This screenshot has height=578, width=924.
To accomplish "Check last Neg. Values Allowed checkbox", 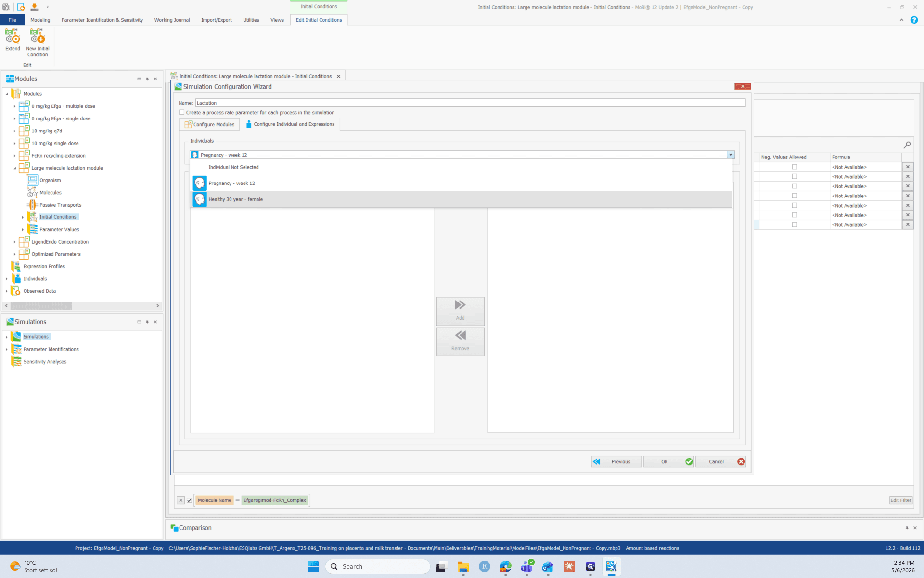I will [795, 225].
